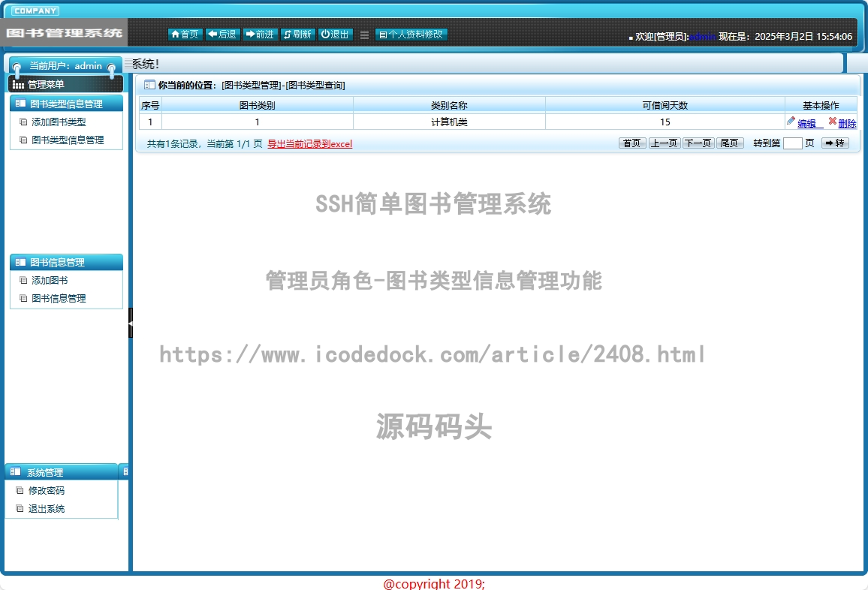Click the pencil edit icon in the row
868x590 pixels.
tap(791, 122)
